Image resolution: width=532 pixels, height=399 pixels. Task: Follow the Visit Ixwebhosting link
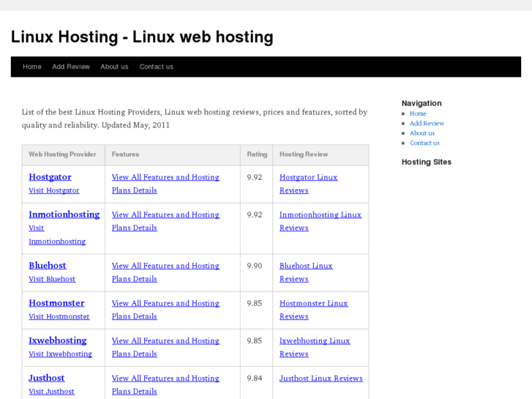click(61, 354)
